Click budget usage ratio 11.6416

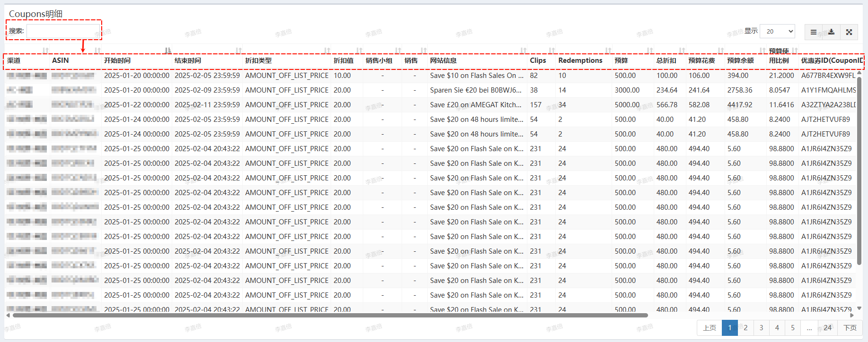point(781,105)
